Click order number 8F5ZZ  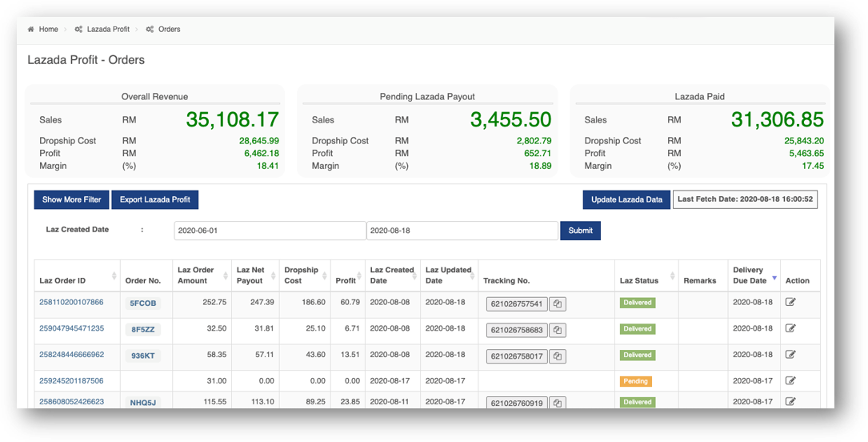click(143, 329)
